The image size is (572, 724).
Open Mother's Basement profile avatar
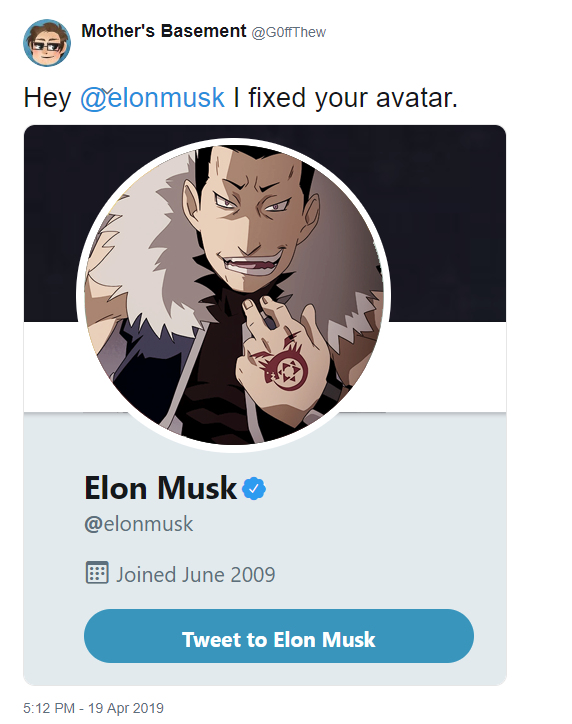pos(47,42)
